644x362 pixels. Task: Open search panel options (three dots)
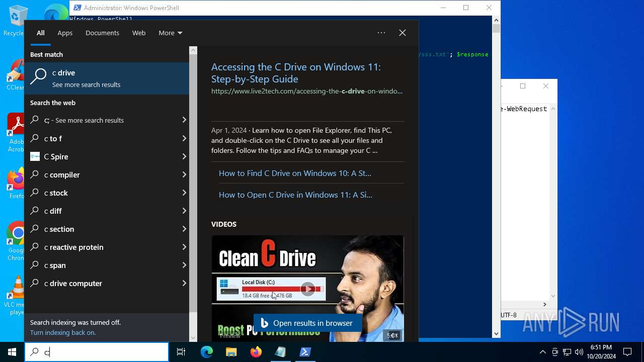click(381, 33)
